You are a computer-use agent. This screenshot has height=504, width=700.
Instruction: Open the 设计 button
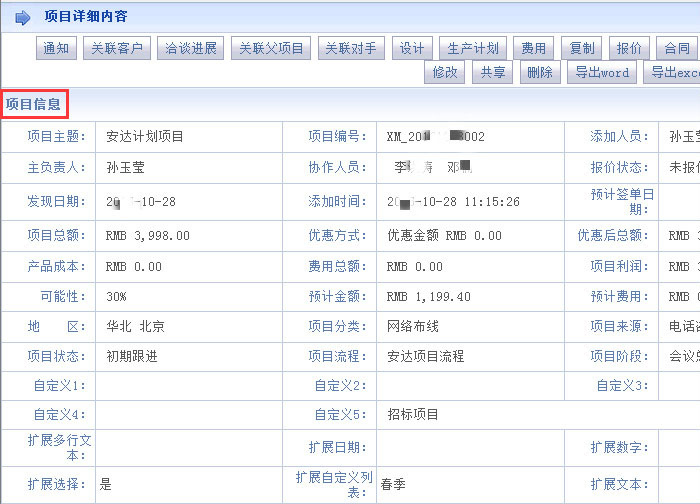412,48
